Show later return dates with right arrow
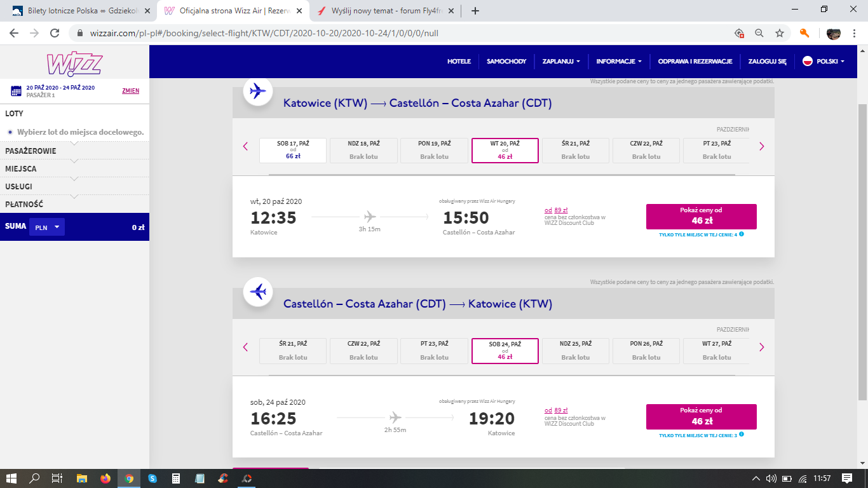Viewport: 868px width, 488px height. tap(761, 347)
